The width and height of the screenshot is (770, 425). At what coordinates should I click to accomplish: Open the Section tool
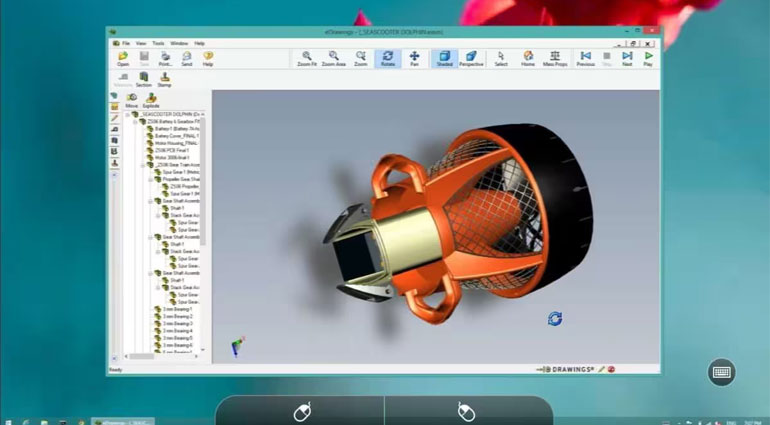(144, 78)
